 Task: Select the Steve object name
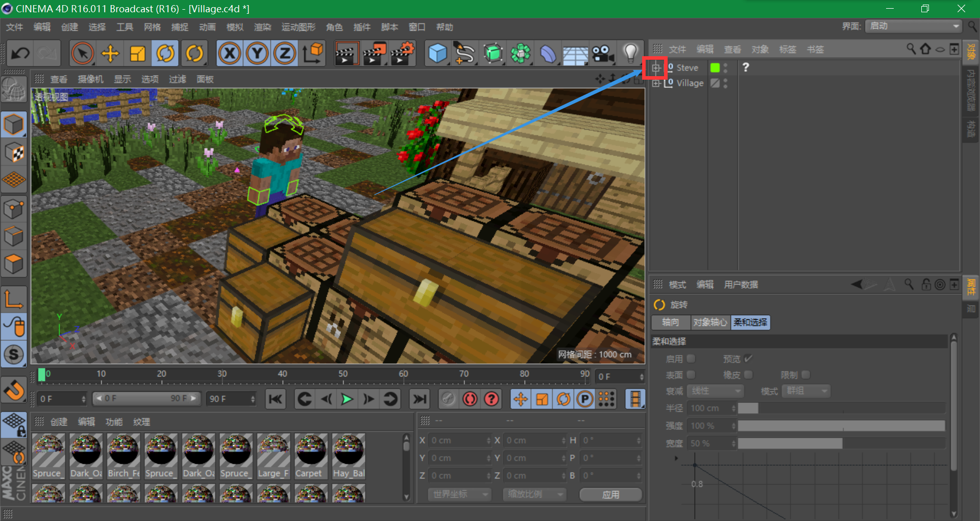[687, 68]
